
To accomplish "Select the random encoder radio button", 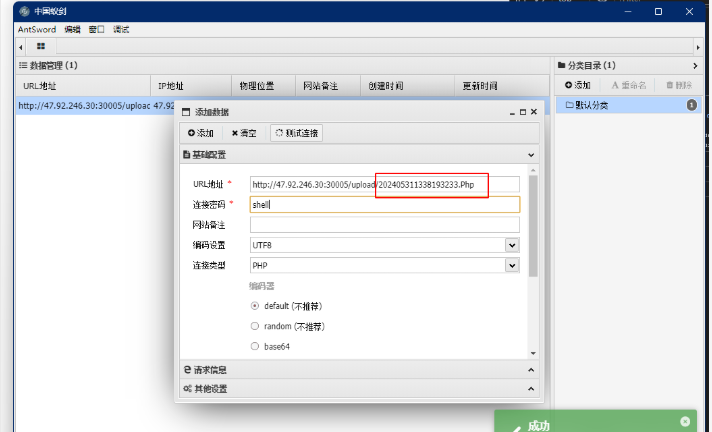I will [255, 326].
